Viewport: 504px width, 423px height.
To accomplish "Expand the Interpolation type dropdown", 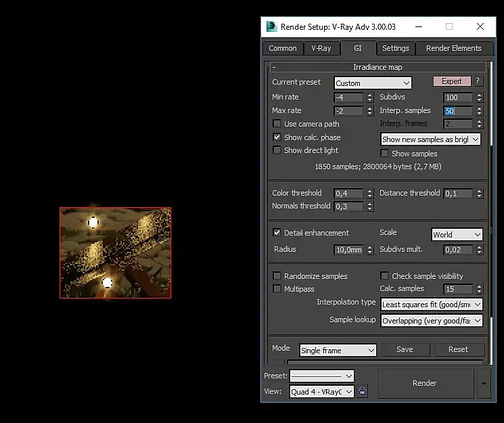I will (432, 305).
